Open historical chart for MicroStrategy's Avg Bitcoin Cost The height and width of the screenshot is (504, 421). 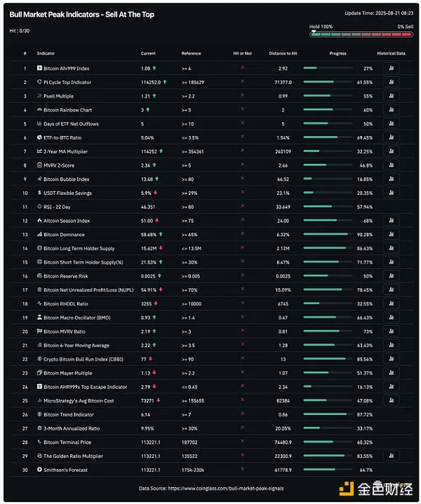click(391, 400)
